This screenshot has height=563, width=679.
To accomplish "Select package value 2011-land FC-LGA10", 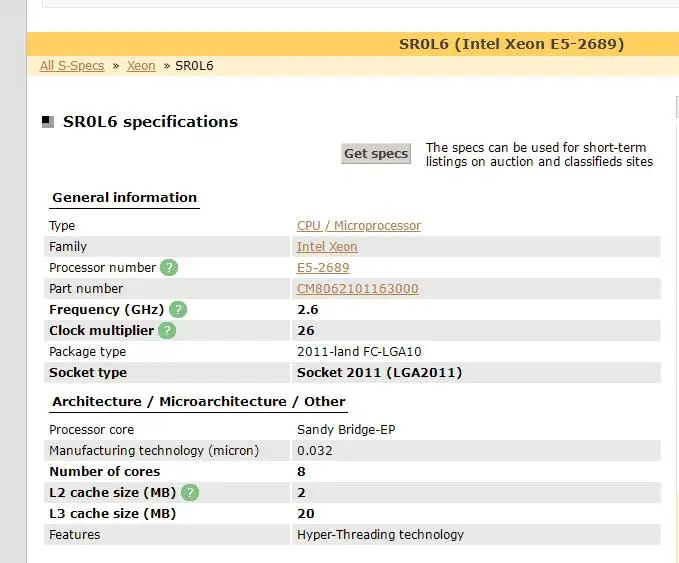I will point(359,352).
